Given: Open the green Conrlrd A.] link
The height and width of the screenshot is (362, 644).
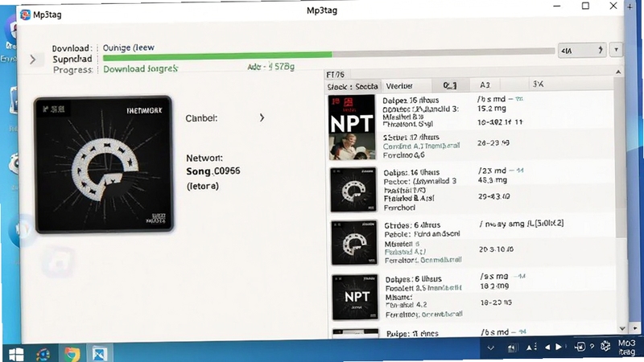Looking at the screenshot, I should pyautogui.click(x=421, y=146).
